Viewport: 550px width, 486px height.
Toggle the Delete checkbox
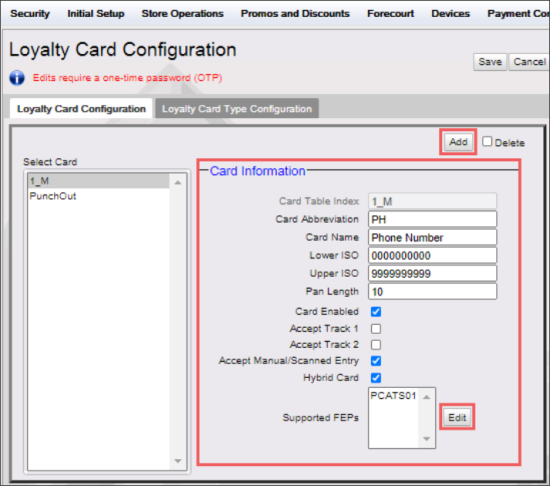coord(487,141)
